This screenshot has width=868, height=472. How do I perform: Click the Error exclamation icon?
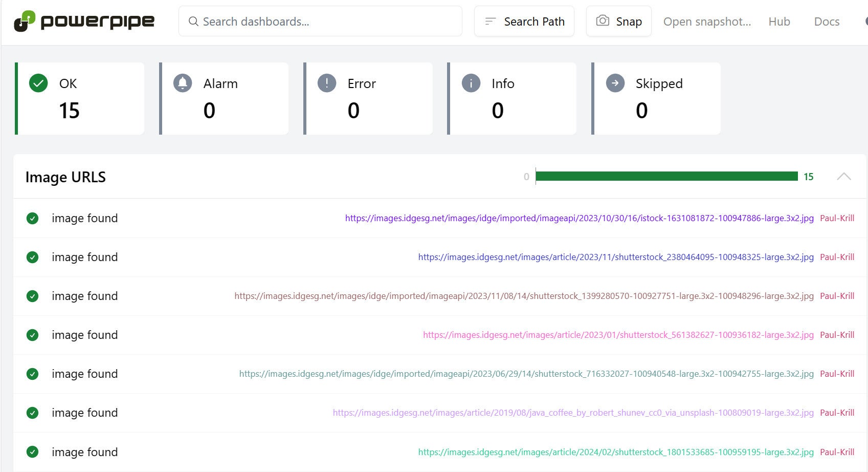327,83
